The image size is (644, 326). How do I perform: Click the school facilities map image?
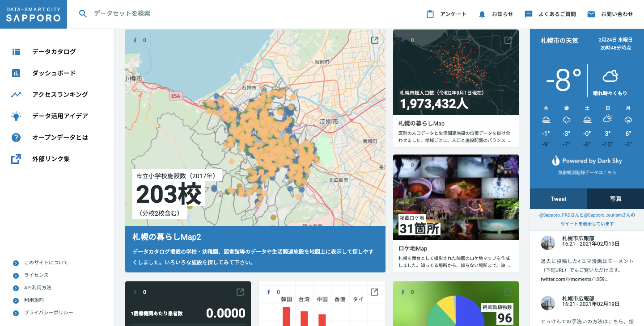click(x=255, y=128)
